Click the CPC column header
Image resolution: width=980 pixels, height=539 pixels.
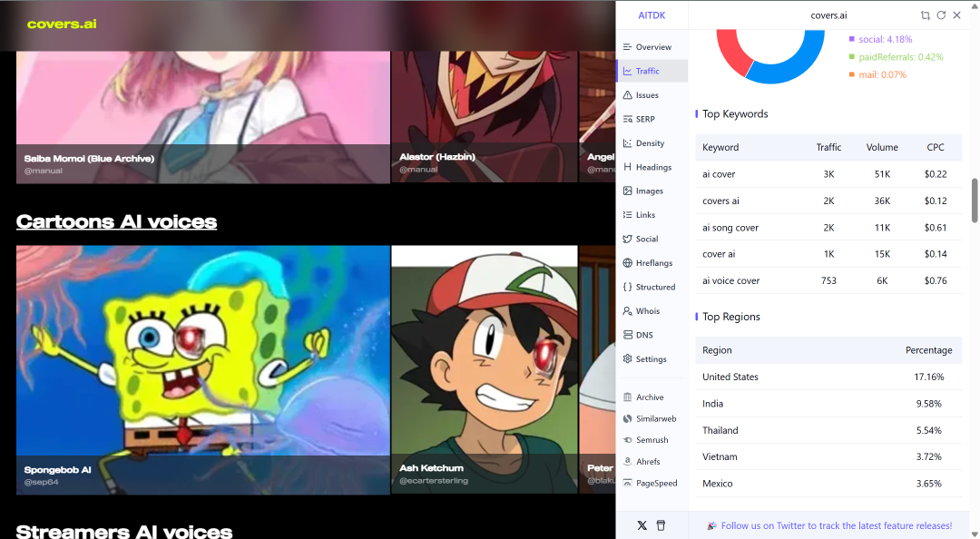point(935,148)
